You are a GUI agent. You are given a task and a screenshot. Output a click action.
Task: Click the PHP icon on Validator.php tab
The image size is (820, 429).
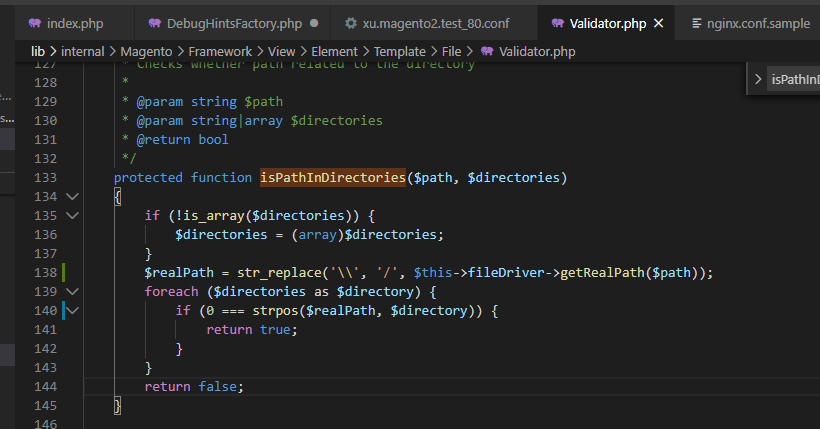click(x=551, y=23)
